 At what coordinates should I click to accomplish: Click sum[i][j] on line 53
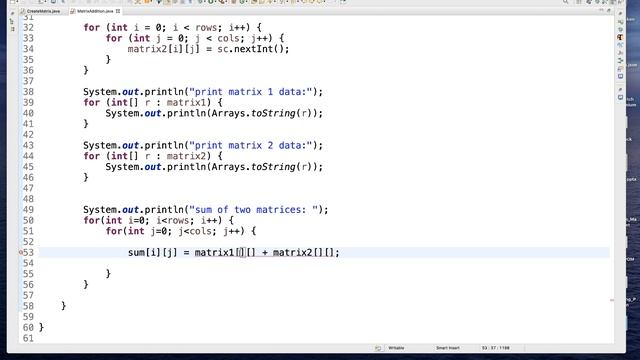[153, 252]
